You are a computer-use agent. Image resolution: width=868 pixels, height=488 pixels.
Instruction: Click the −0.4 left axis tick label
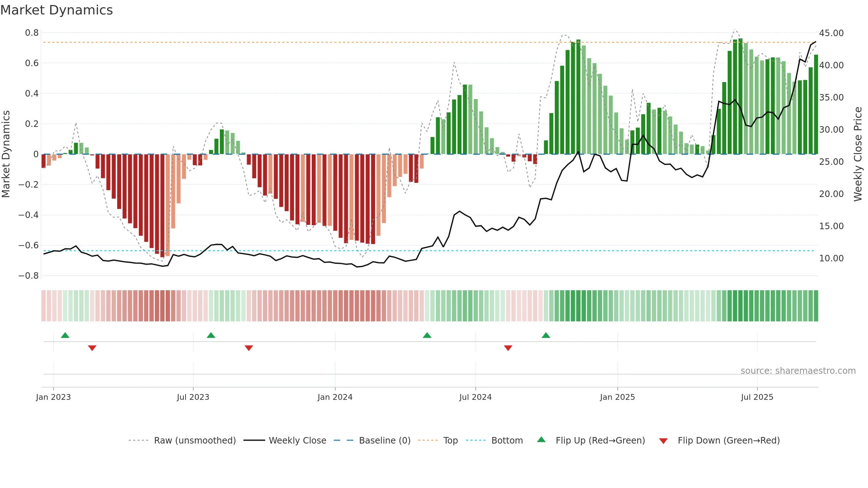pos(29,215)
